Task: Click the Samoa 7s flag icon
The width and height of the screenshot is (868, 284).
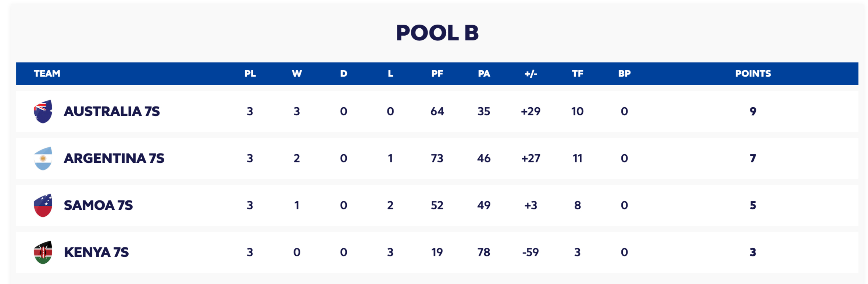Action: 43,205
